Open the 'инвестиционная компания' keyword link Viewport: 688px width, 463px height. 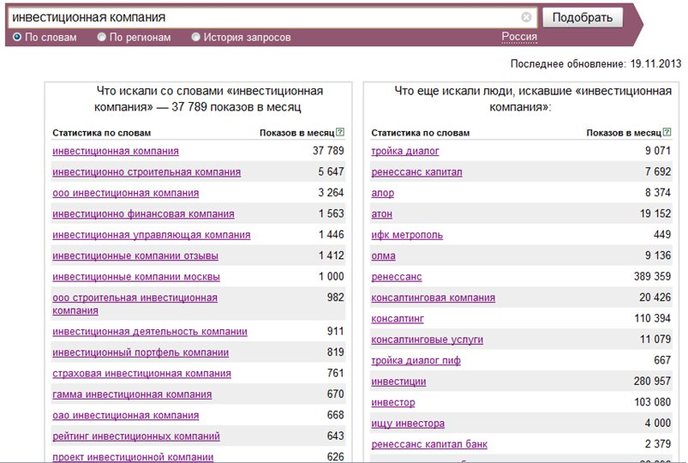115,151
